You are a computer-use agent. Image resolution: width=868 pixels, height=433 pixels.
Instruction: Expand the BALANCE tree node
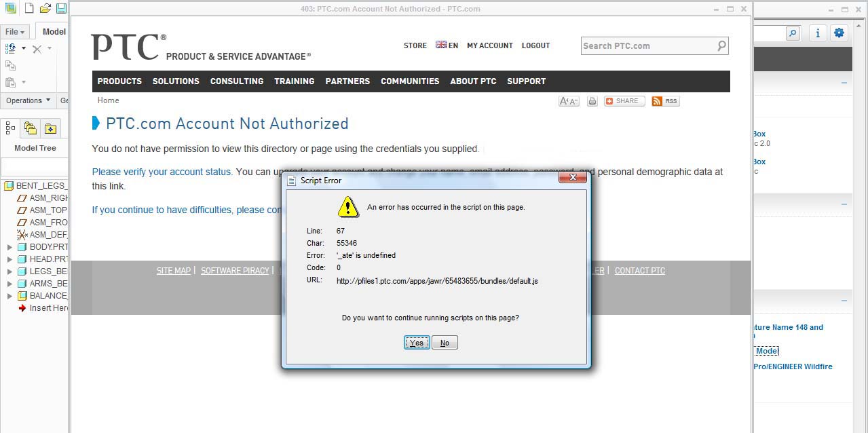(10, 296)
